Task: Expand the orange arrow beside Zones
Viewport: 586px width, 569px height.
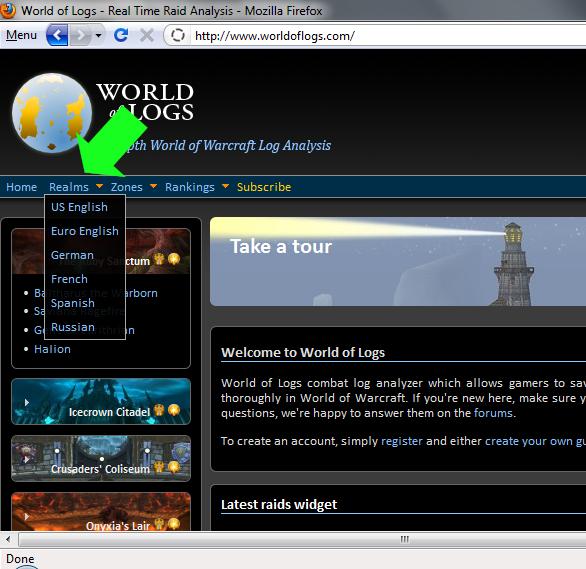Action: [x=153, y=186]
